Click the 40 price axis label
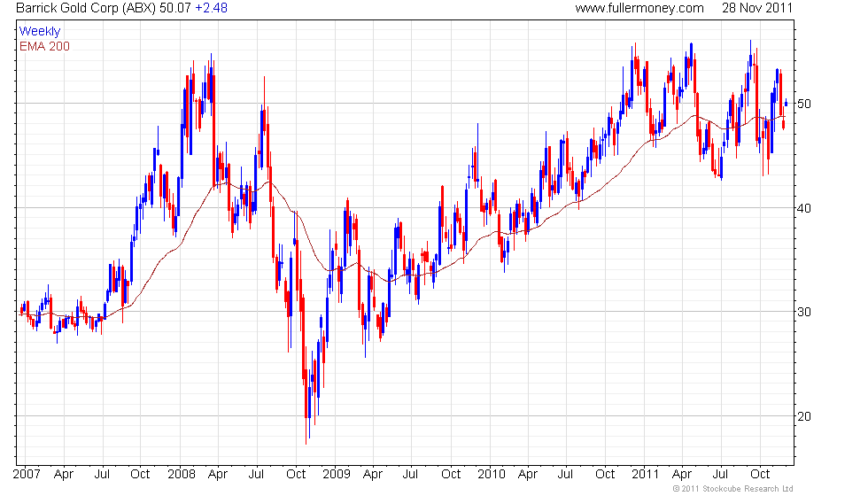This screenshot has width=868, height=496. (804, 208)
